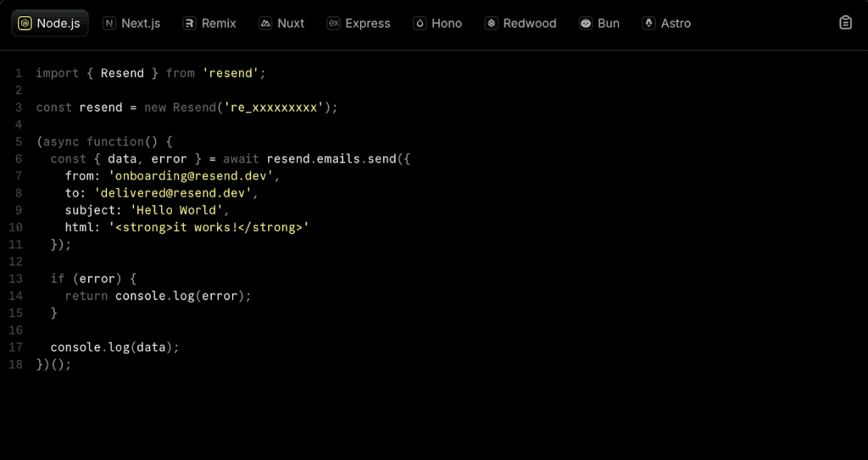Click the Astro rocket icon
Viewport: 868px width, 460px height.
point(648,23)
